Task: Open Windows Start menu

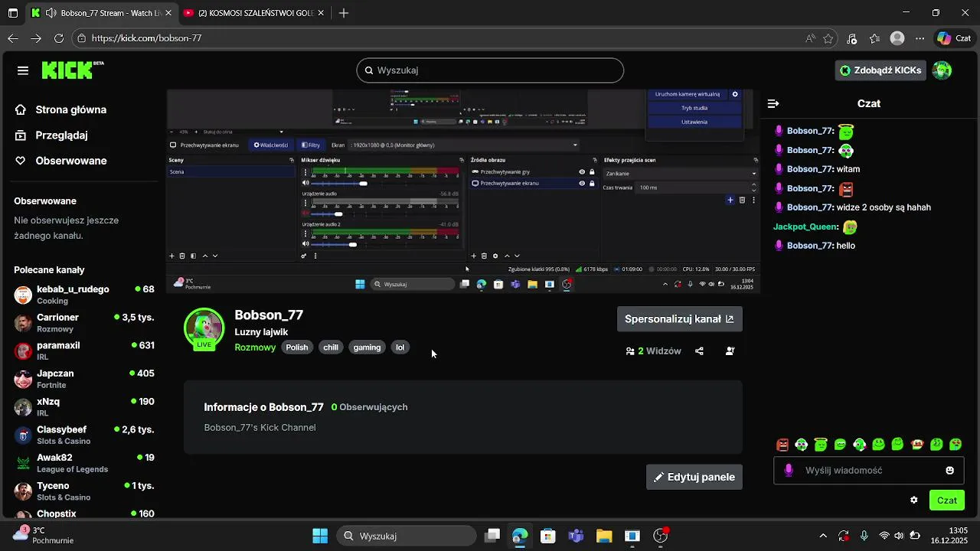Action: [320, 536]
